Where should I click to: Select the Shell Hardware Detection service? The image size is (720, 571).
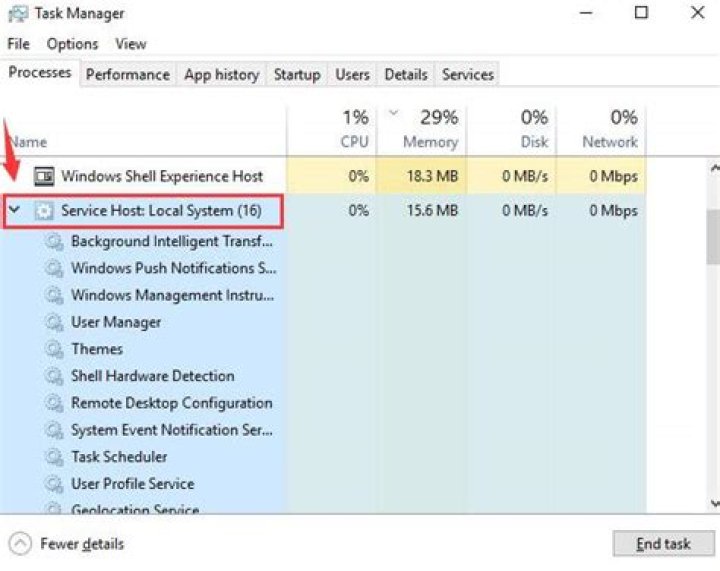[152, 376]
